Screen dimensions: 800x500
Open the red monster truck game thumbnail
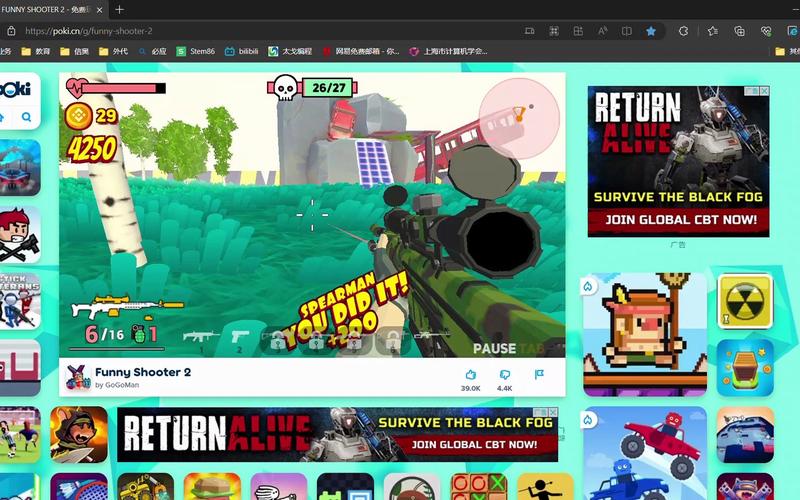(x=645, y=453)
